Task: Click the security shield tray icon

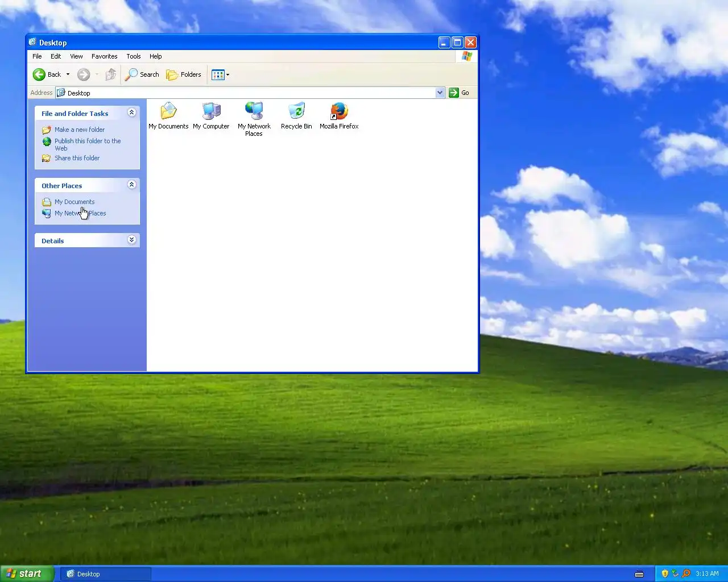Action: coord(665,573)
